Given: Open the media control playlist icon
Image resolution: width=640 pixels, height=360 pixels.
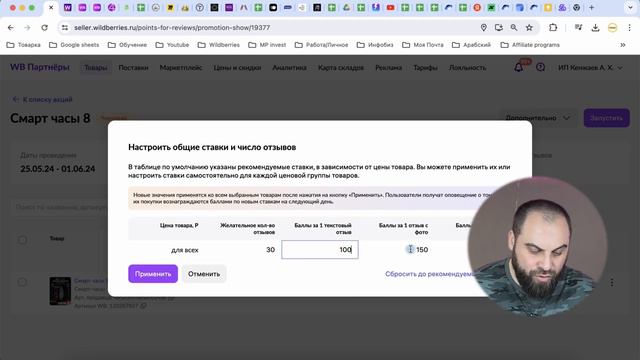Looking at the screenshot, I should [x=578, y=28].
